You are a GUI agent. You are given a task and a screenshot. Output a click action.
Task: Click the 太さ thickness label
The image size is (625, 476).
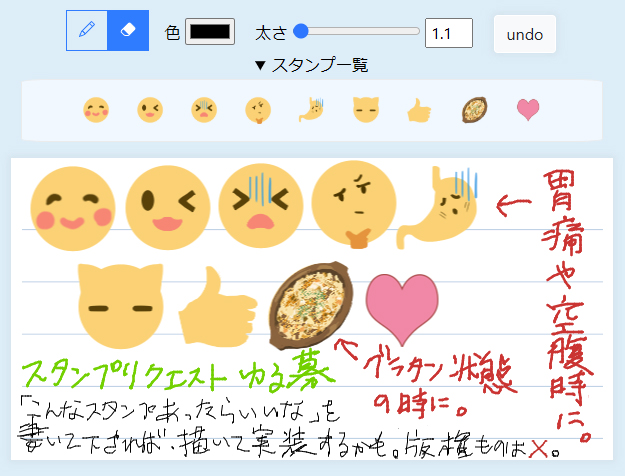click(271, 33)
